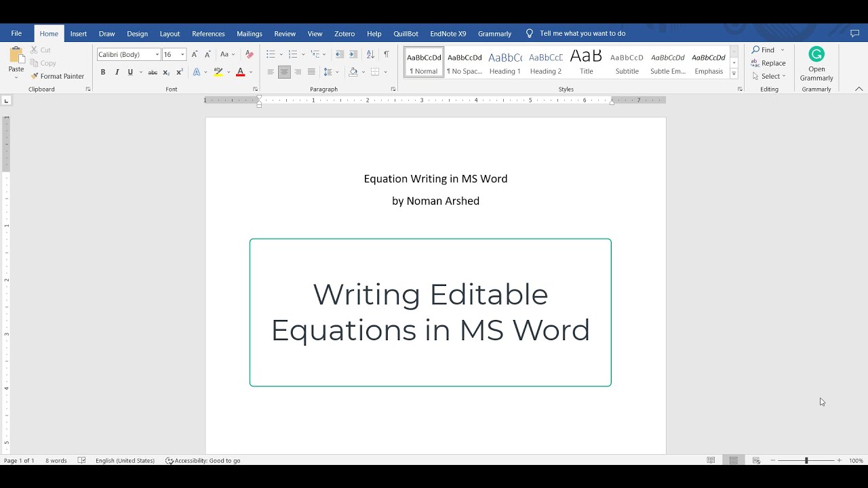Toggle italic formatting
Image resolution: width=868 pixels, height=488 pixels.
click(x=117, y=72)
